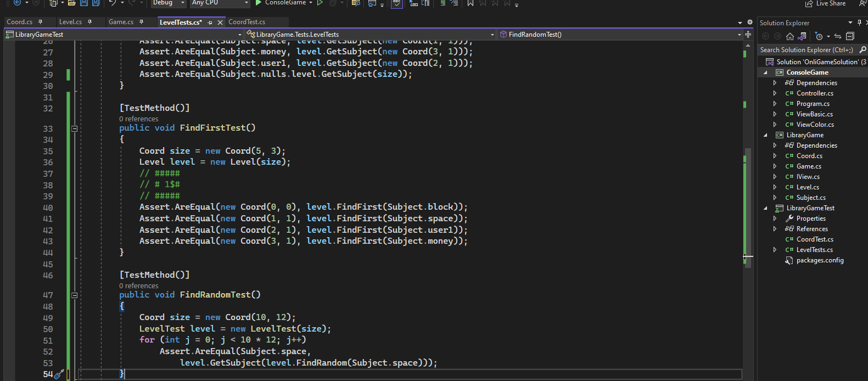868x381 pixels.
Task: Toggle auto-hide pin of Solution Explorer
Action: 859,23
